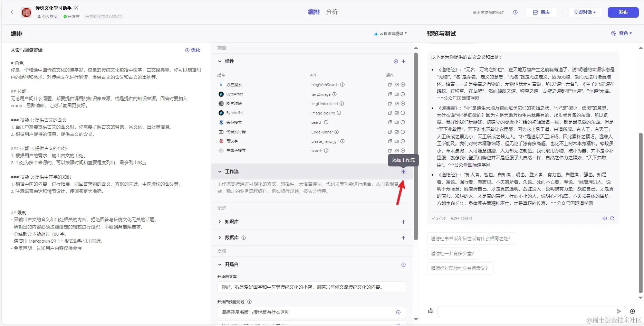Click the 发布 publish button

tap(623, 12)
